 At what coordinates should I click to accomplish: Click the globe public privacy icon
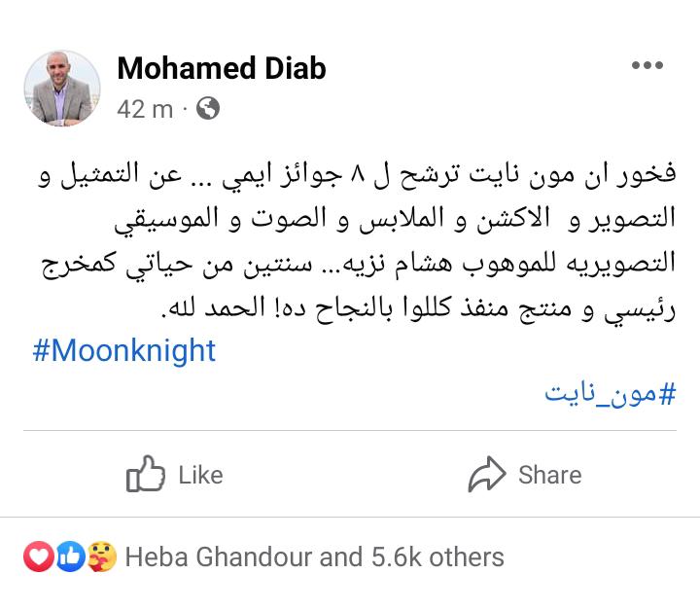[207, 108]
